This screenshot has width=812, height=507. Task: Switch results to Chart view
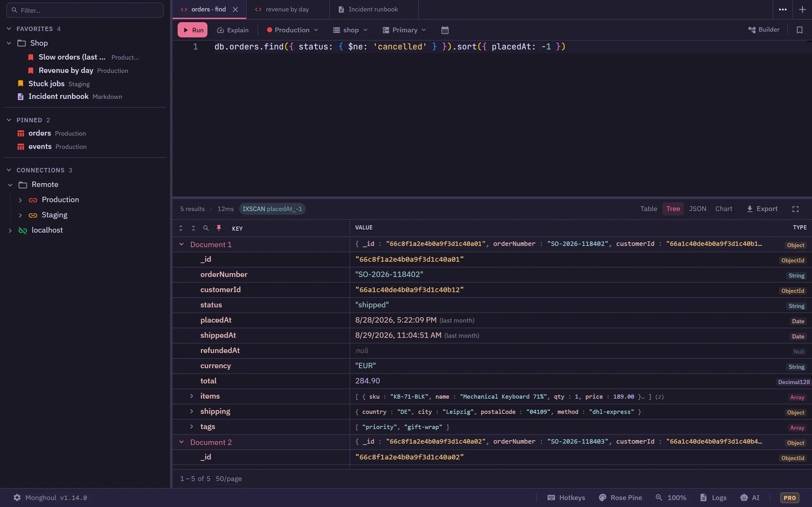pyautogui.click(x=724, y=209)
